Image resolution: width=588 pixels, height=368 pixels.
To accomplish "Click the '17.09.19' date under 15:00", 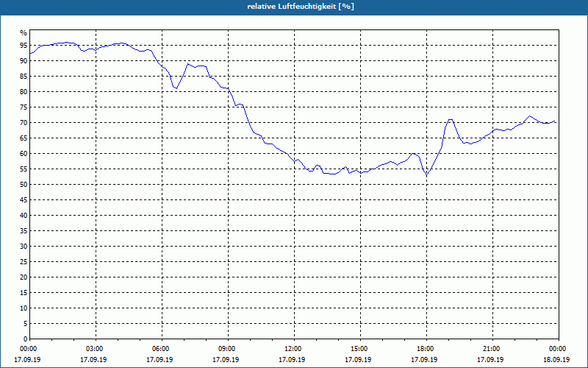I will point(358,359).
